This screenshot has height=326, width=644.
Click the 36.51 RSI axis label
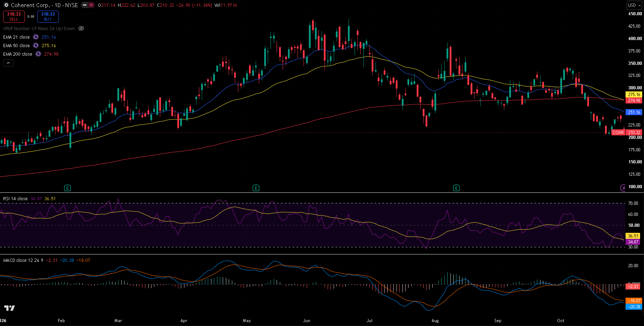[633, 236]
